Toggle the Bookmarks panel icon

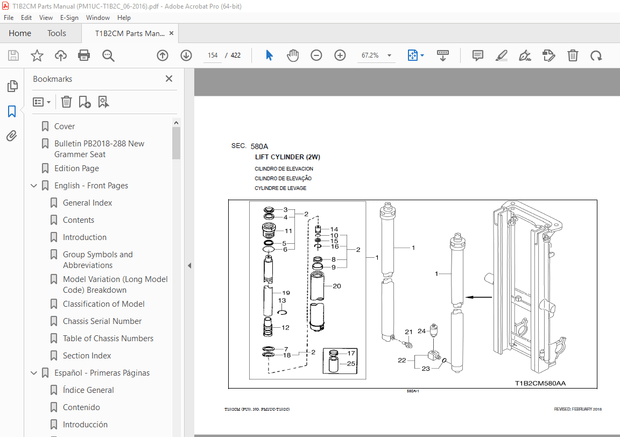tap(12, 111)
